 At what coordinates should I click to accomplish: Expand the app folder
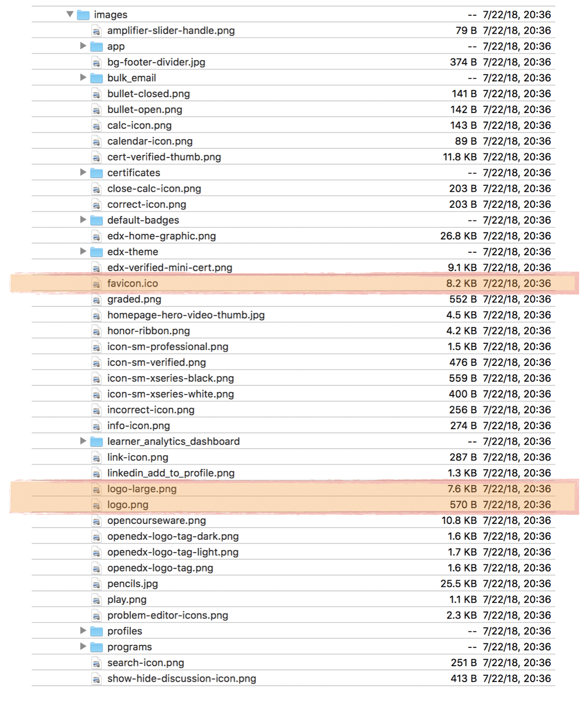83,46
